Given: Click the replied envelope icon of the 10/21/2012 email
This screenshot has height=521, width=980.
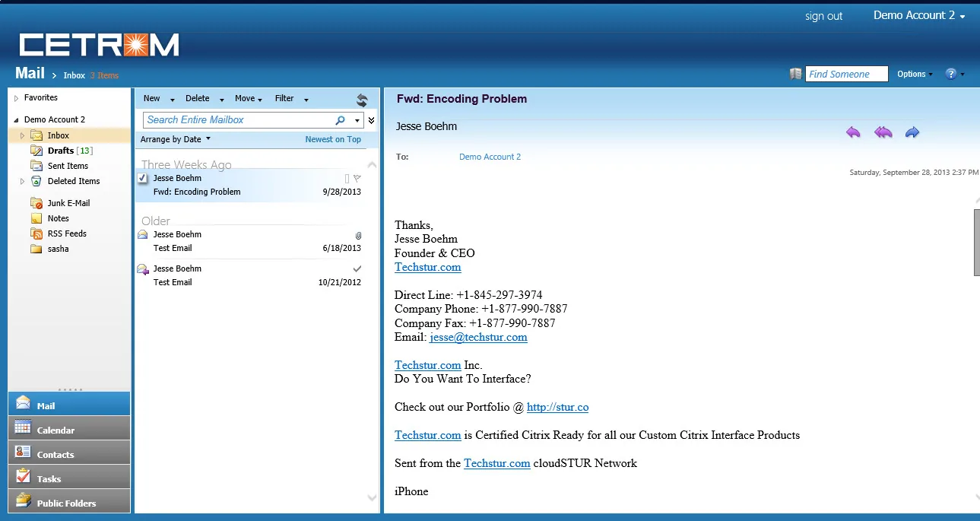Looking at the screenshot, I should click(x=142, y=269).
